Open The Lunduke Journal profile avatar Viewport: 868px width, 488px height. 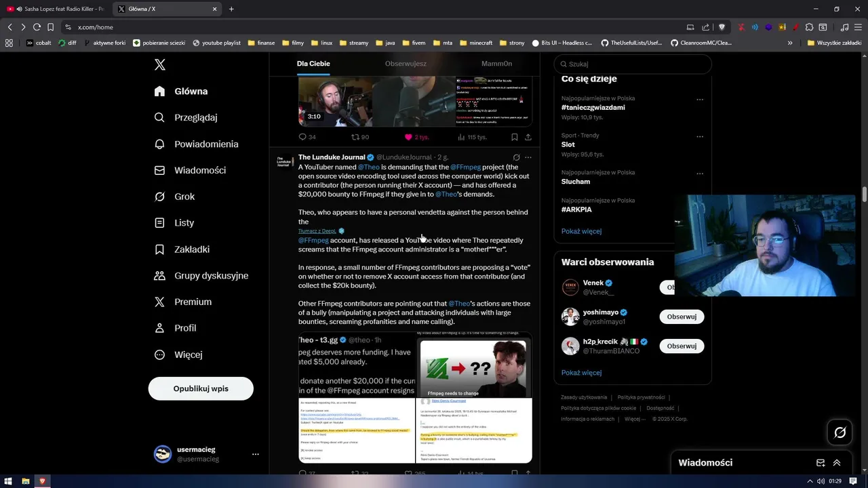285,163
